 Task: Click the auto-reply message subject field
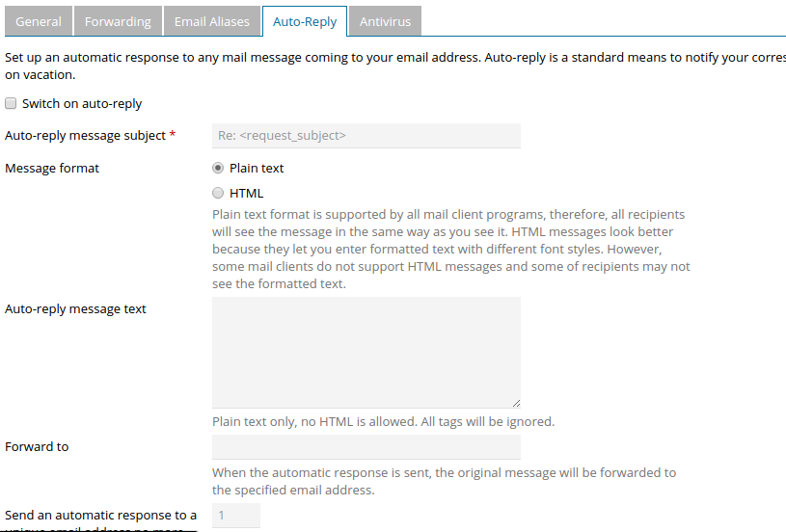click(x=366, y=136)
